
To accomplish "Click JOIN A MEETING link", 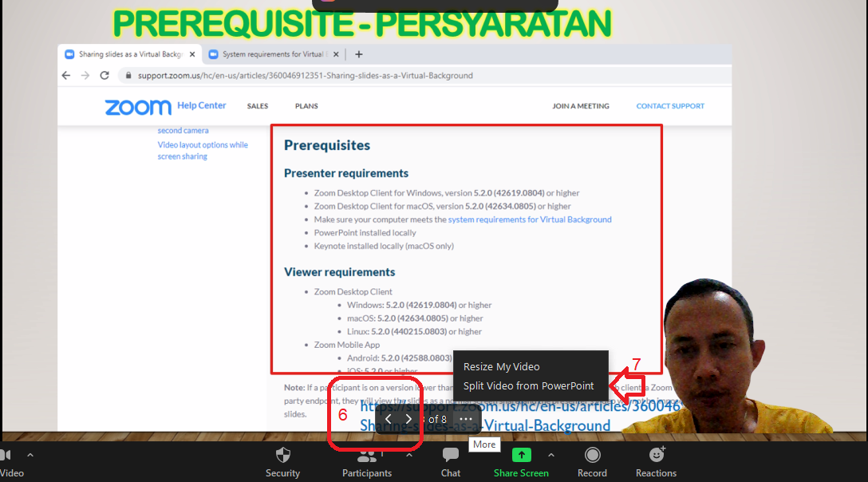I will (581, 106).
